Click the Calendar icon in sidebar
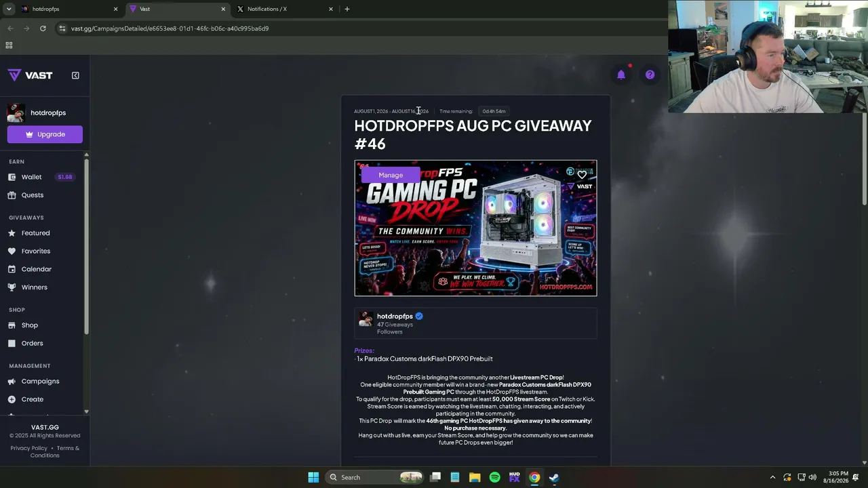The width and height of the screenshot is (868, 488). [x=12, y=269]
